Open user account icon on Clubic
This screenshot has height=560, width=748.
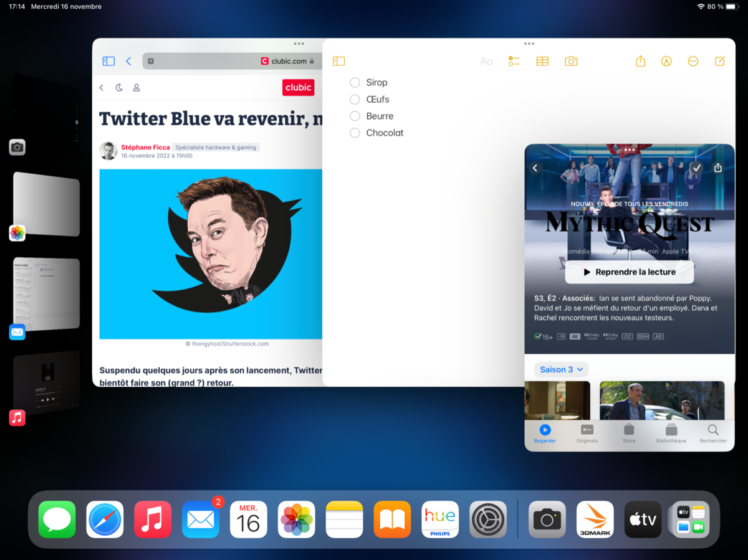[x=137, y=88]
